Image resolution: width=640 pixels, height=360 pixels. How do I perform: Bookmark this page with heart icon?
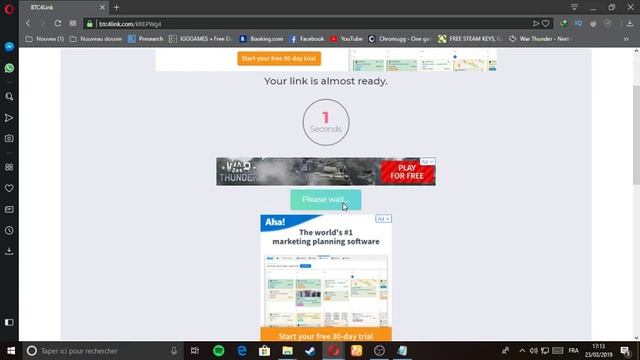(546, 24)
